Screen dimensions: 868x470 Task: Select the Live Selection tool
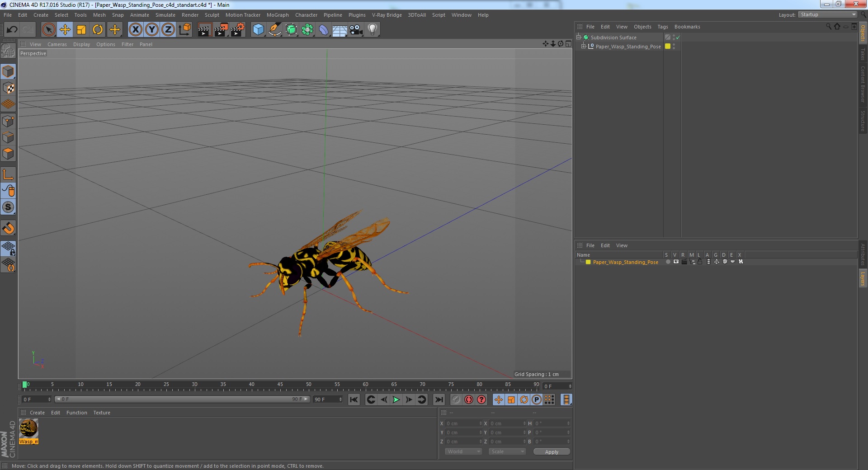pos(48,30)
